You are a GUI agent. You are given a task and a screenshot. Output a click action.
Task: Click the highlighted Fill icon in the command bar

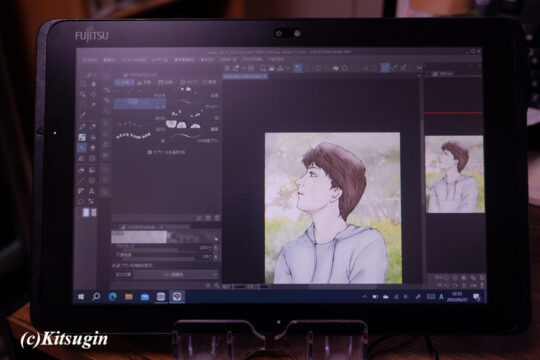click(x=298, y=68)
